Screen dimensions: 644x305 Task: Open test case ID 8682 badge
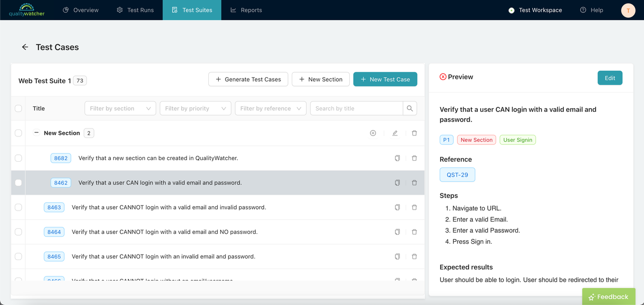pos(61,158)
